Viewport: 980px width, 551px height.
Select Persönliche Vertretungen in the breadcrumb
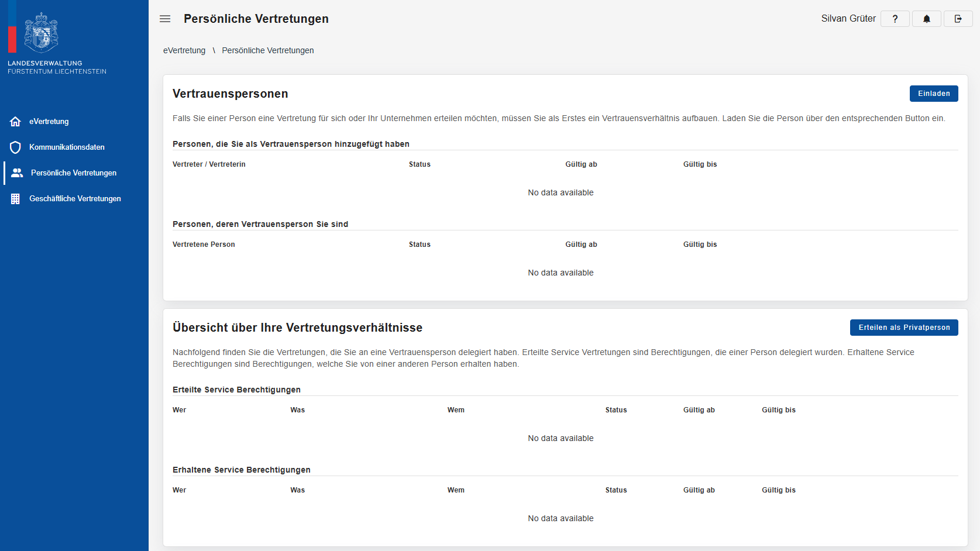(268, 50)
